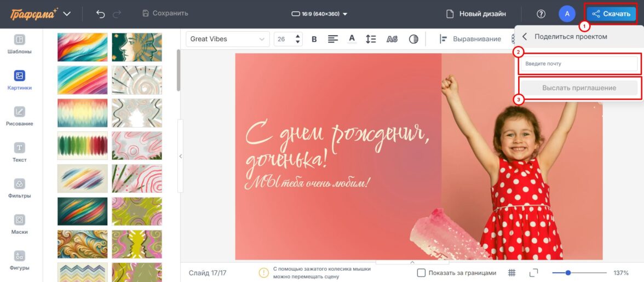Go back from 'Поделиться проектом' panel
The height and width of the screenshot is (282, 644).
pyautogui.click(x=525, y=37)
